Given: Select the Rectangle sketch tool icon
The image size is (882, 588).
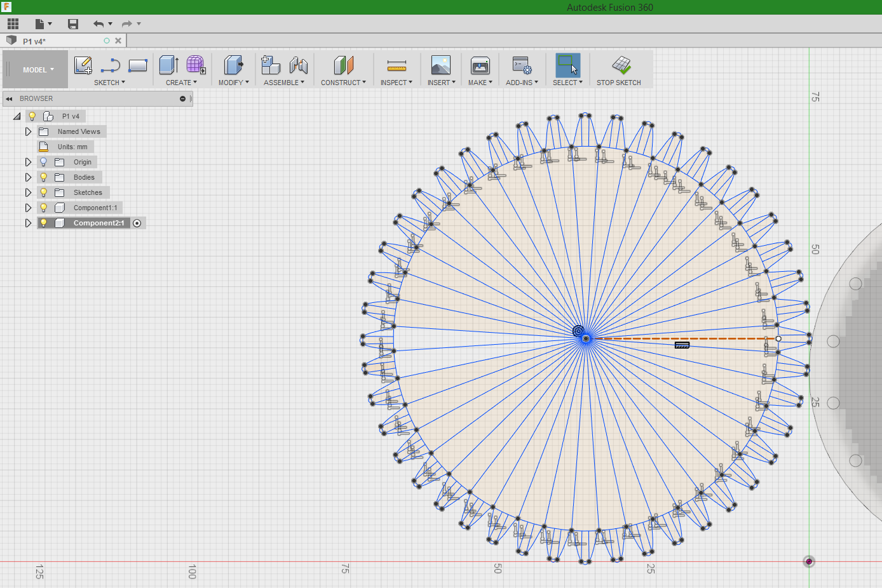Looking at the screenshot, I should 138,65.
